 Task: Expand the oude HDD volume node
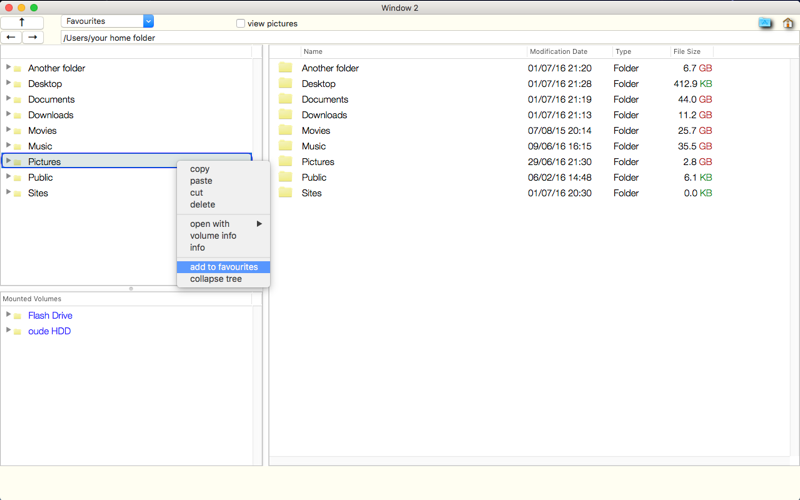8,330
